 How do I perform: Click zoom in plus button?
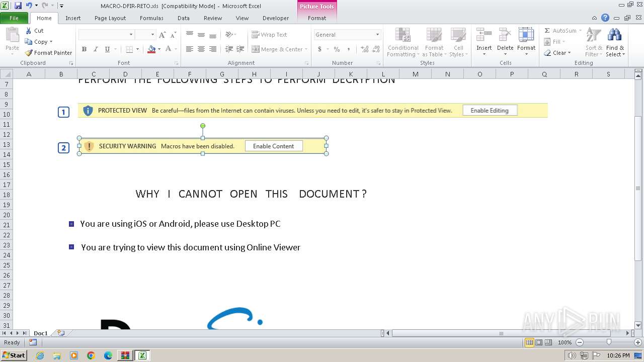tap(638, 342)
